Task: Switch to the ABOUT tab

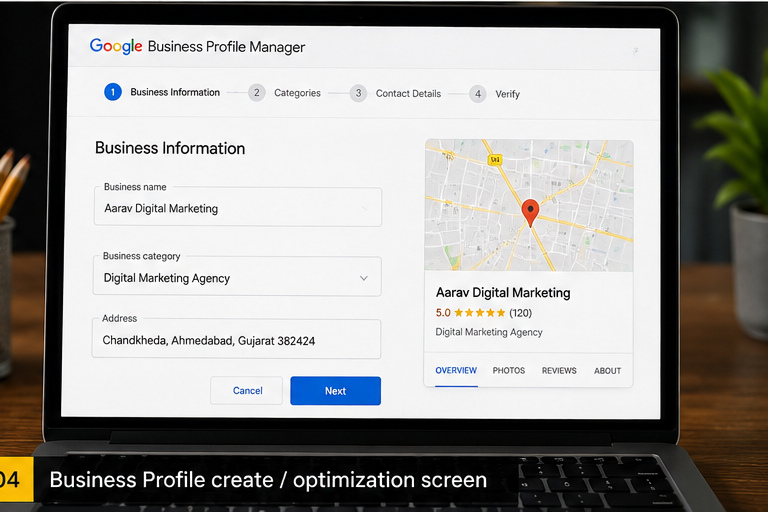Action: point(607,371)
